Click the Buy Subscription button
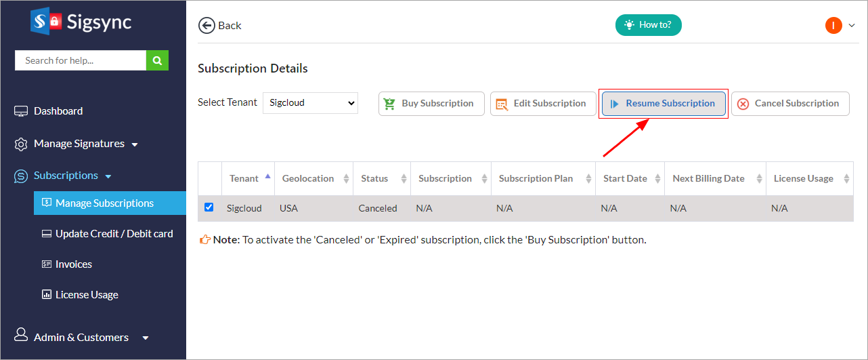 [431, 104]
